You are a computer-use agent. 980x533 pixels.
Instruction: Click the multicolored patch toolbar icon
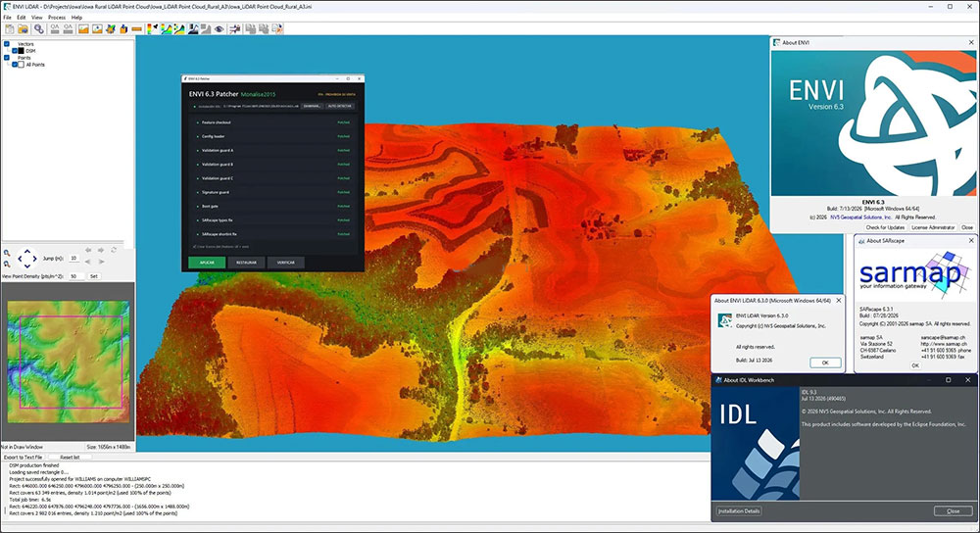click(111, 28)
